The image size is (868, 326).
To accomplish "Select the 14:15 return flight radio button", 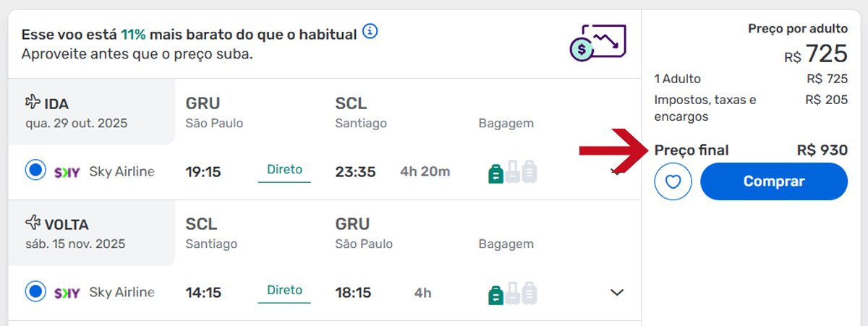I will pyautogui.click(x=35, y=292).
